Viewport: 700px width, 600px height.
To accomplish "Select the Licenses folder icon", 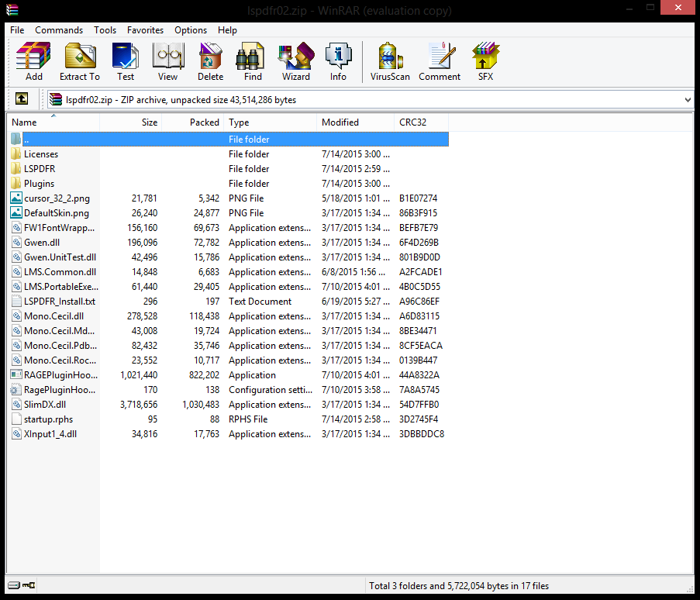I will coord(16,154).
